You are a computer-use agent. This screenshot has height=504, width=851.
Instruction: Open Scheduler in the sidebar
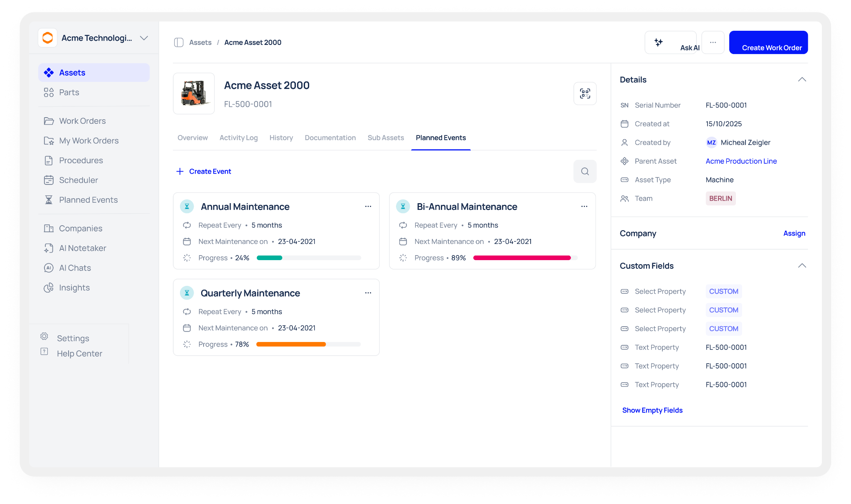pos(79,180)
